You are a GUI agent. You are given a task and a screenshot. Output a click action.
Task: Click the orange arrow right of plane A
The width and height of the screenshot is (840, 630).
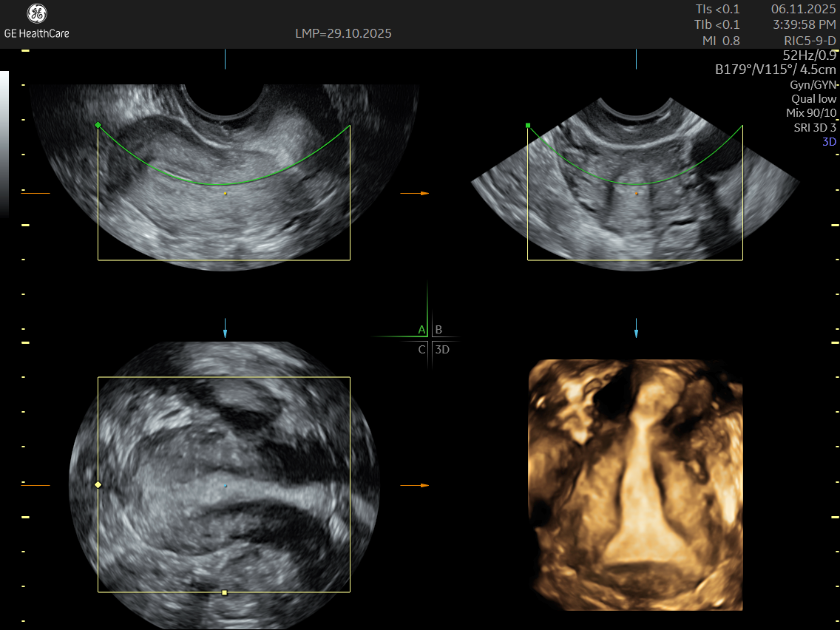(424, 193)
